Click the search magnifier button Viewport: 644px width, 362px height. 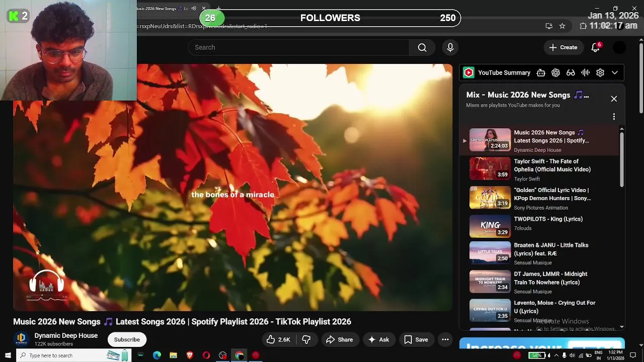[x=422, y=47]
